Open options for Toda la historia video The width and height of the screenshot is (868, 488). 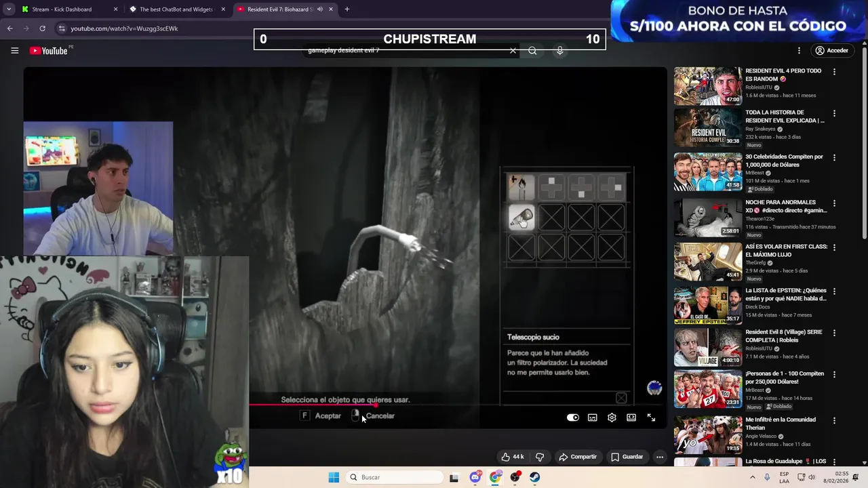834,113
